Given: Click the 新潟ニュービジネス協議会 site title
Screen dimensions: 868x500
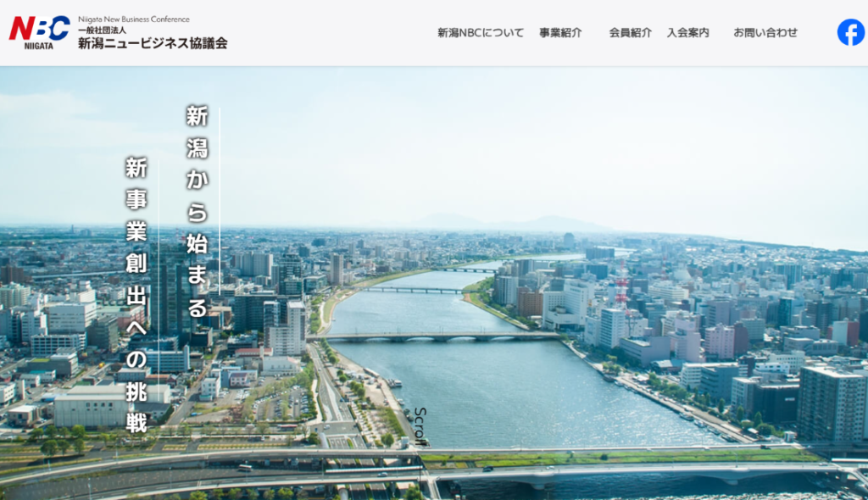Looking at the screenshot, I should tap(153, 43).
